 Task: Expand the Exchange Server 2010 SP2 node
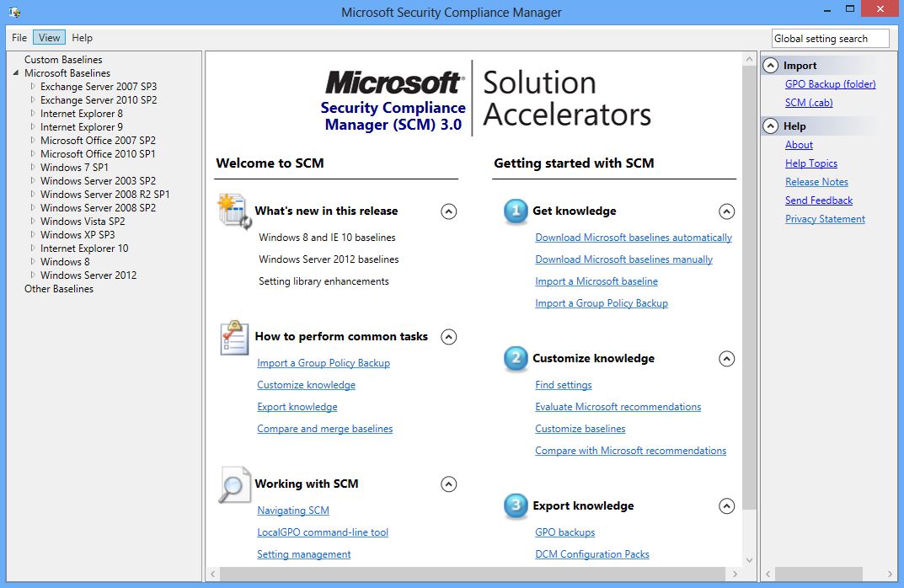pos(33,99)
